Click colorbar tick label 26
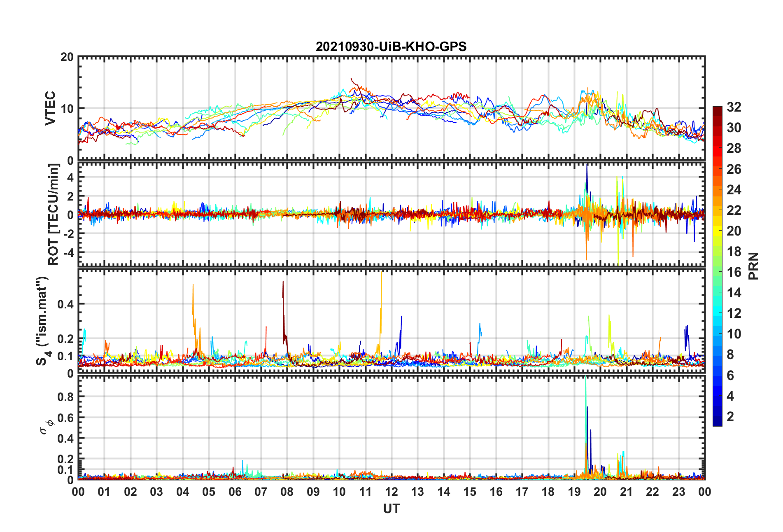This screenshot has height=532, width=783. tap(734, 169)
